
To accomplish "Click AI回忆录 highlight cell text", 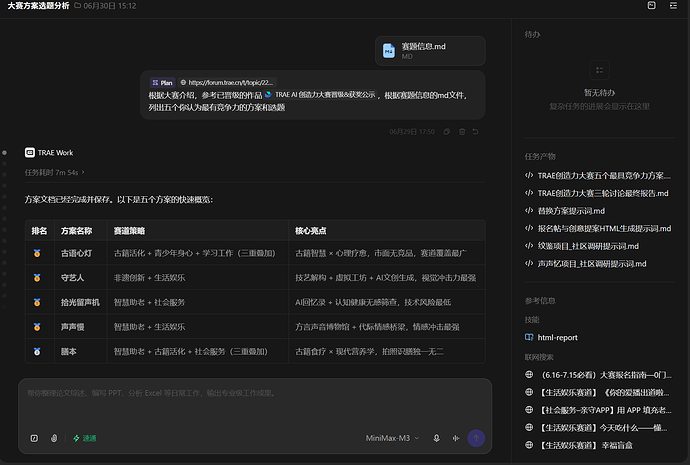I will pos(373,303).
